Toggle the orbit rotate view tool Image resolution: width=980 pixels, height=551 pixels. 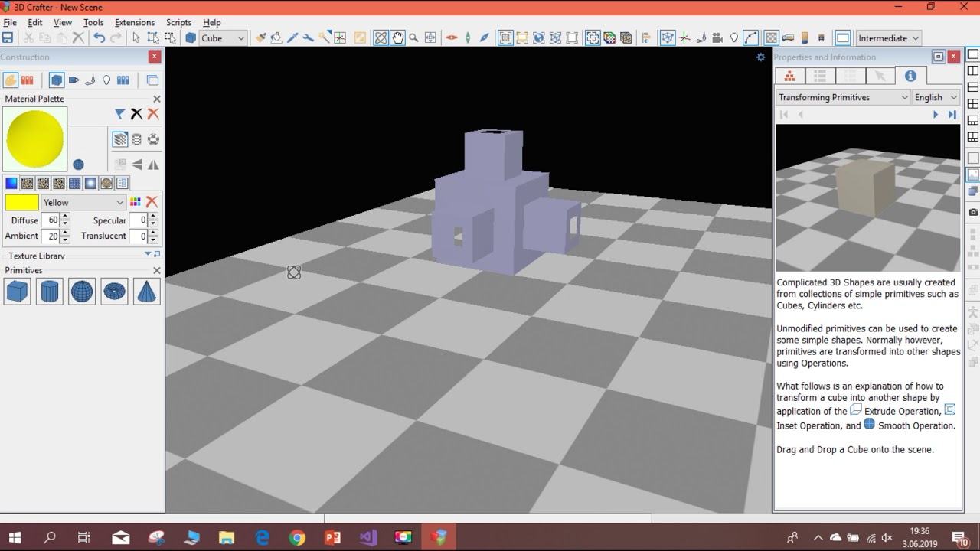pos(381,37)
